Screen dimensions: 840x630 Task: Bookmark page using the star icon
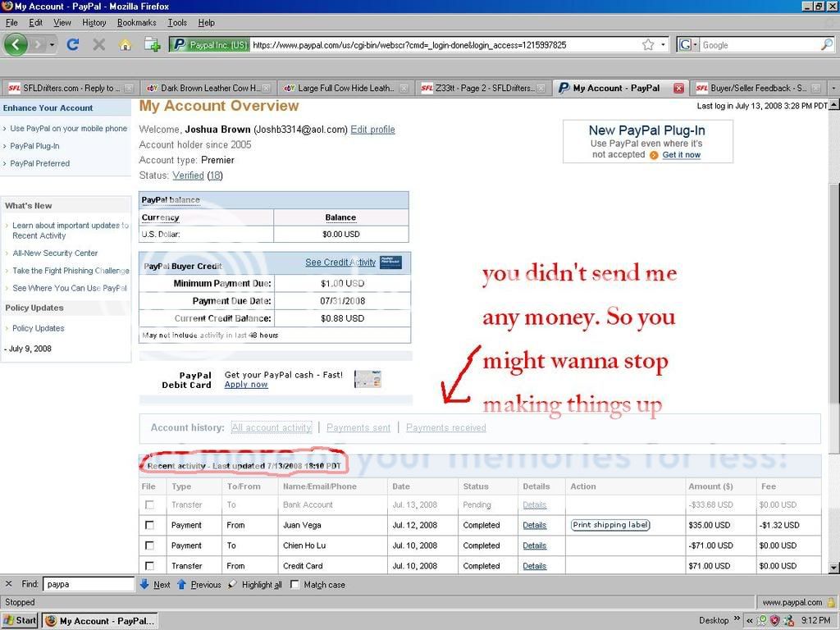click(648, 45)
